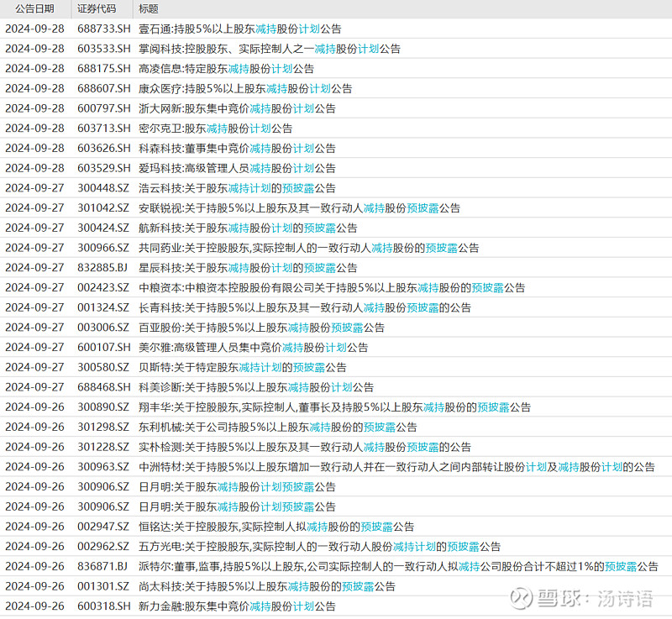672x619 pixels.
Task: Select stock code 603713.SH
Action: tap(103, 129)
